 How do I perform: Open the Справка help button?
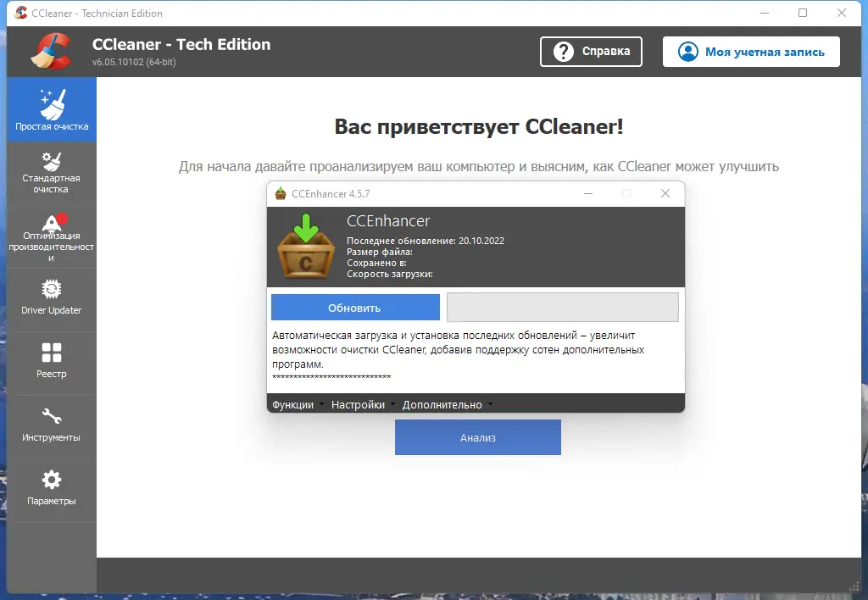tap(591, 52)
